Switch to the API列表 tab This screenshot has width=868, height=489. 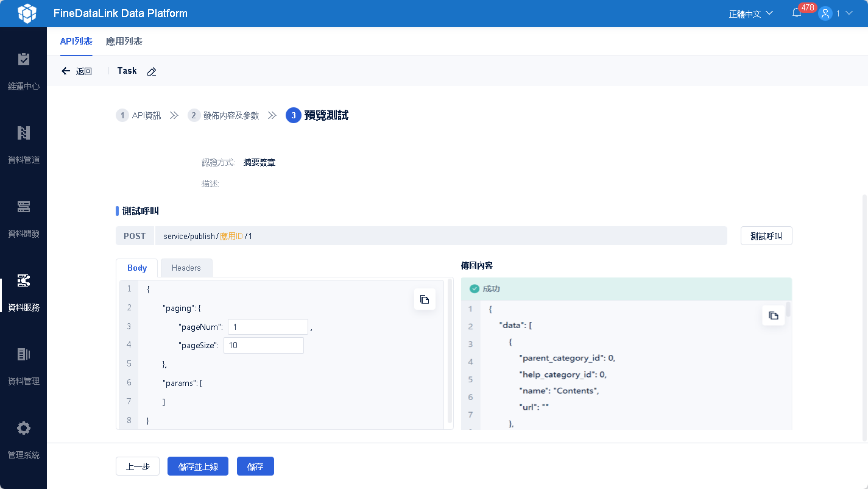point(76,41)
